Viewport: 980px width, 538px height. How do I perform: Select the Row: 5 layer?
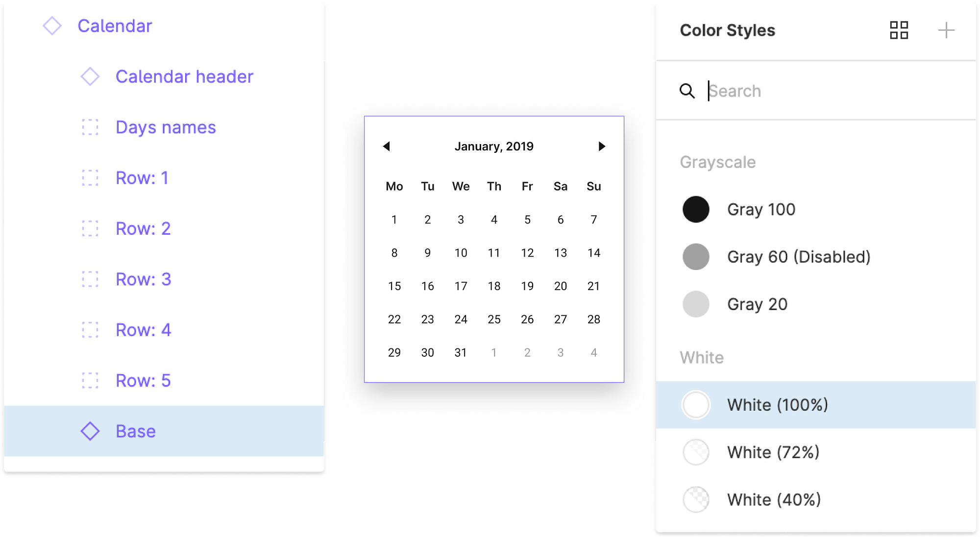[164, 381]
